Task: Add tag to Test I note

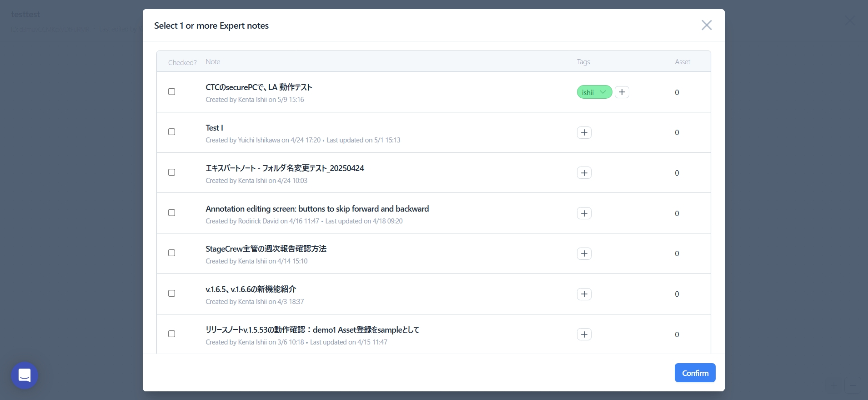Action: pos(584,132)
